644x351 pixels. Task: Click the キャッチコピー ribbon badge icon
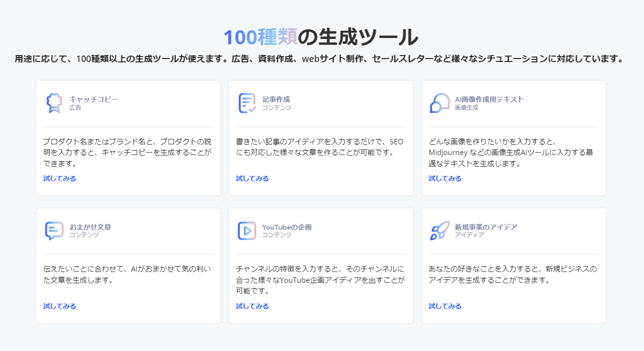pos(55,103)
